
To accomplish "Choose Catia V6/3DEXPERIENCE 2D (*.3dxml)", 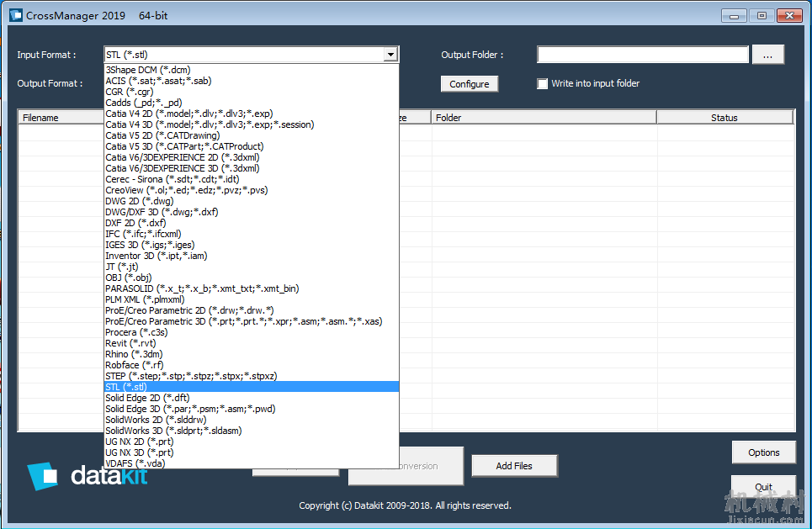I will click(x=252, y=157).
